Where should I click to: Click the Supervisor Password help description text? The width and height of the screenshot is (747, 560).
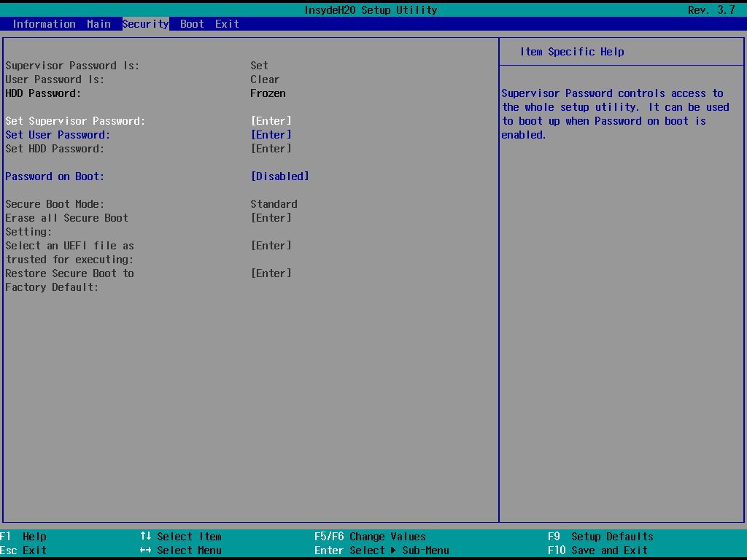(x=615, y=114)
